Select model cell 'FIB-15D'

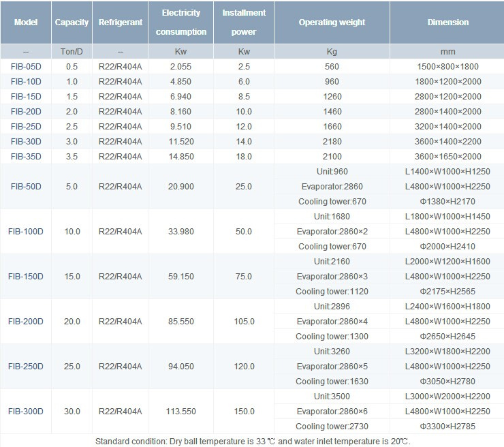pos(26,97)
